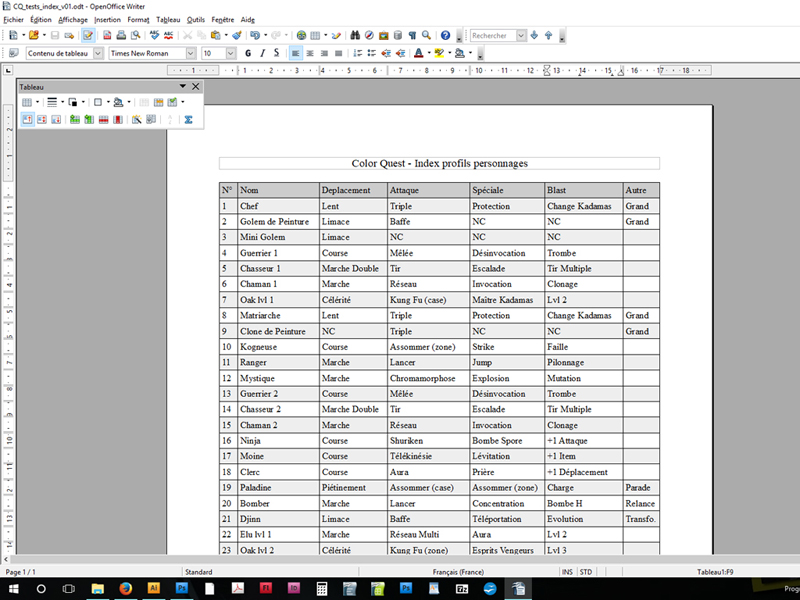Image resolution: width=800 pixels, height=600 pixels.
Task: Click the Sum formula icon in Tableau toolbar
Action: point(187,119)
